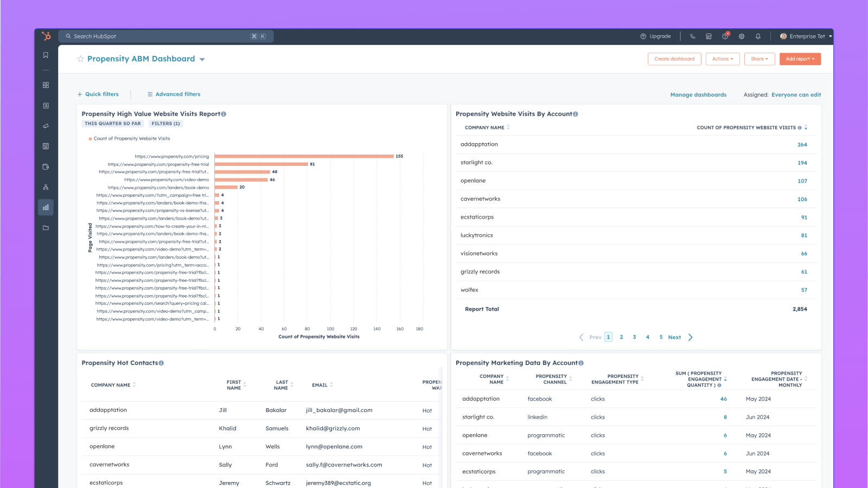Open settings with the gear icon
The image size is (868, 488).
tap(742, 36)
